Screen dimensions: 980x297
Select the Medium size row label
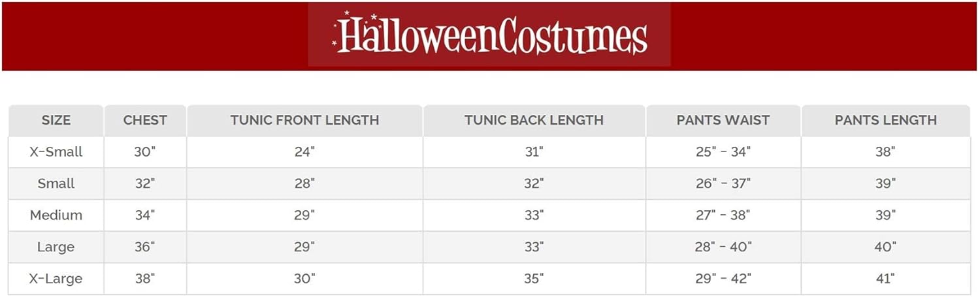click(56, 215)
